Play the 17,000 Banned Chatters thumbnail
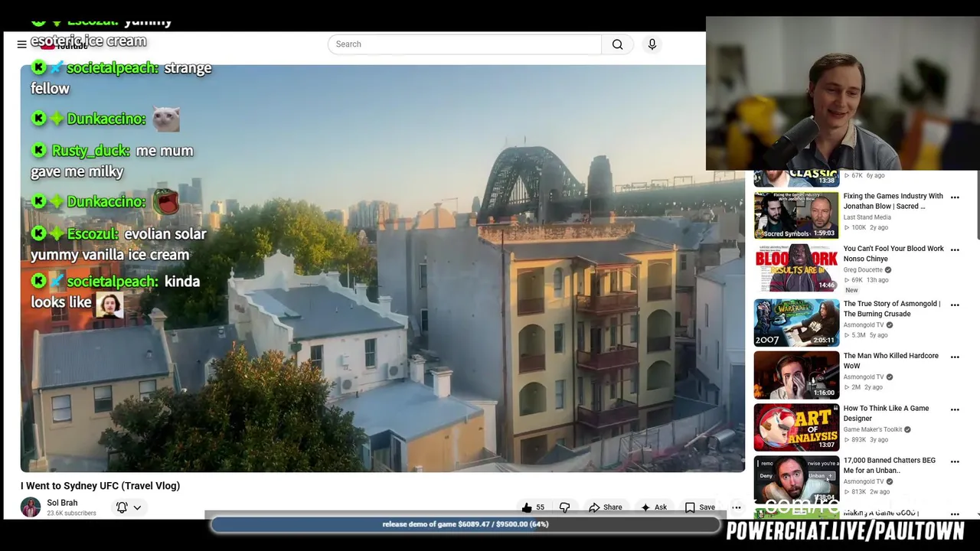 tap(796, 479)
